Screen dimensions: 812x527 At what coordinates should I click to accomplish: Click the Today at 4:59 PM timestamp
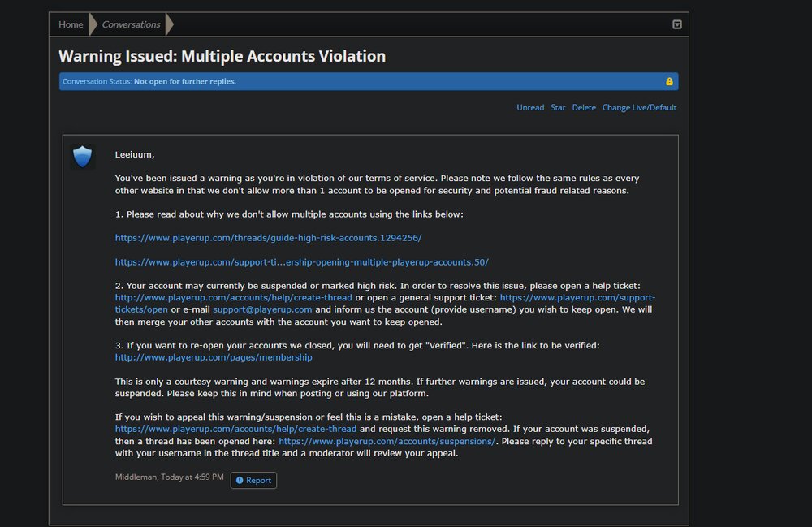tap(192, 477)
